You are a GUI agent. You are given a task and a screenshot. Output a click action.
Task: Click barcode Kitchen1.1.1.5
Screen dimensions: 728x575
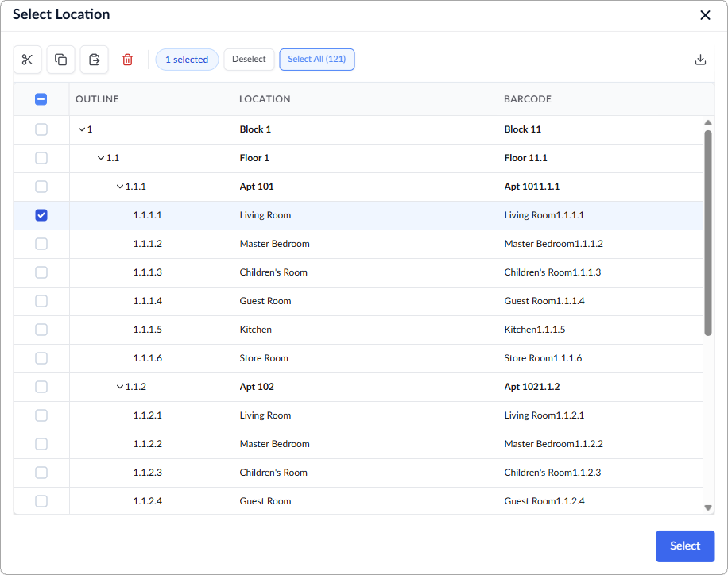[x=534, y=330]
